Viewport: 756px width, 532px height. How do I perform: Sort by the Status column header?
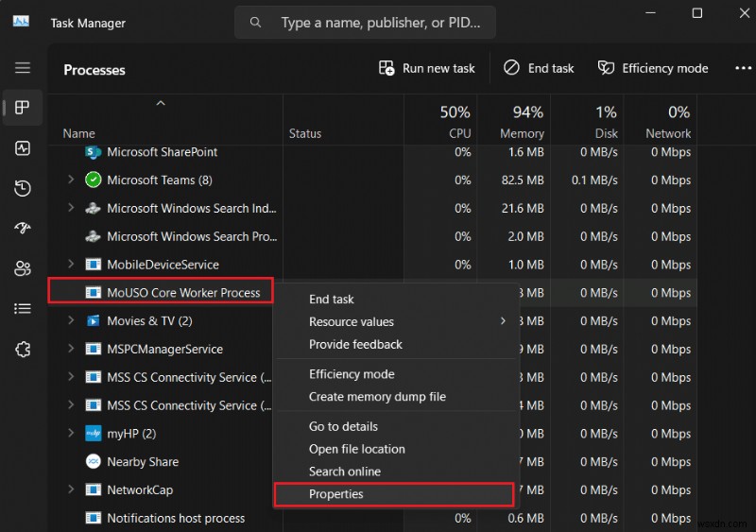343,120
